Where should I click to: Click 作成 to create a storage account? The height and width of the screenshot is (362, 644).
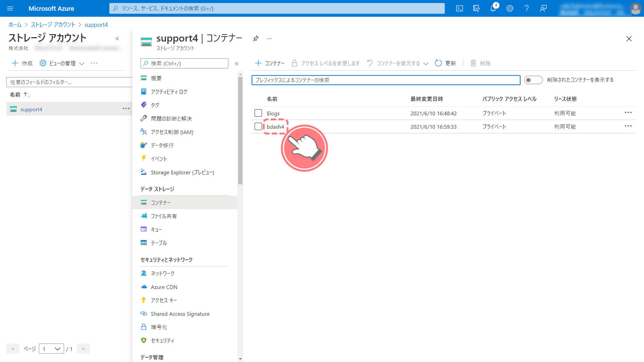point(22,63)
